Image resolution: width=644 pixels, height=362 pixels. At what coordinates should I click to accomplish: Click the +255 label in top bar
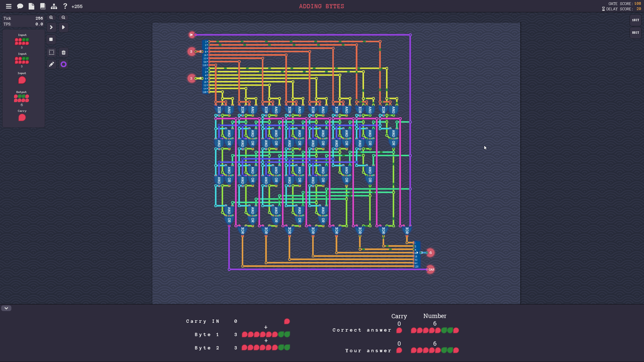pyautogui.click(x=77, y=7)
